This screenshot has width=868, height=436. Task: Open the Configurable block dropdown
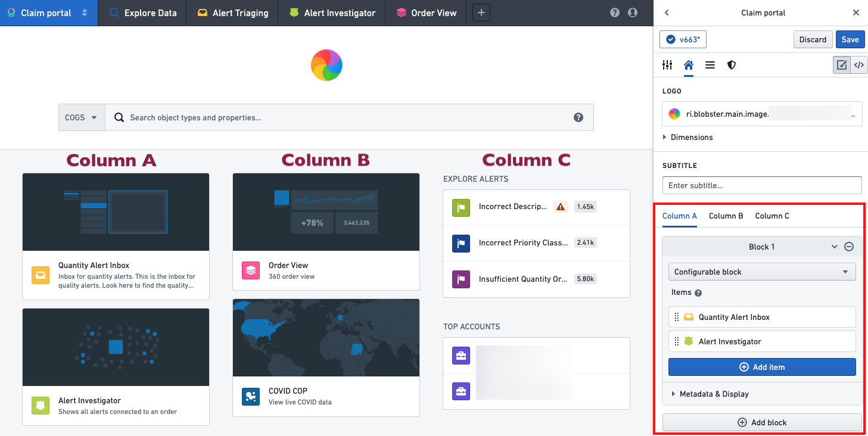coord(762,272)
